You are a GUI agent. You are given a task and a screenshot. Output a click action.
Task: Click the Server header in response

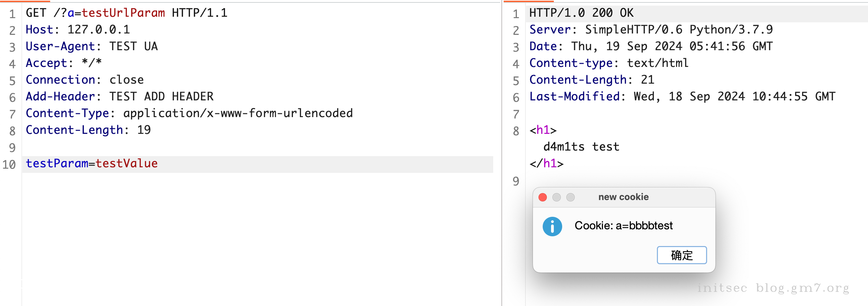[651, 30]
